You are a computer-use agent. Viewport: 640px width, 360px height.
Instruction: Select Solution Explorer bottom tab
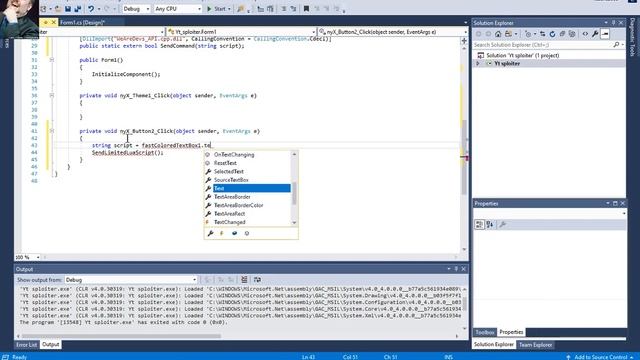click(x=494, y=344)
